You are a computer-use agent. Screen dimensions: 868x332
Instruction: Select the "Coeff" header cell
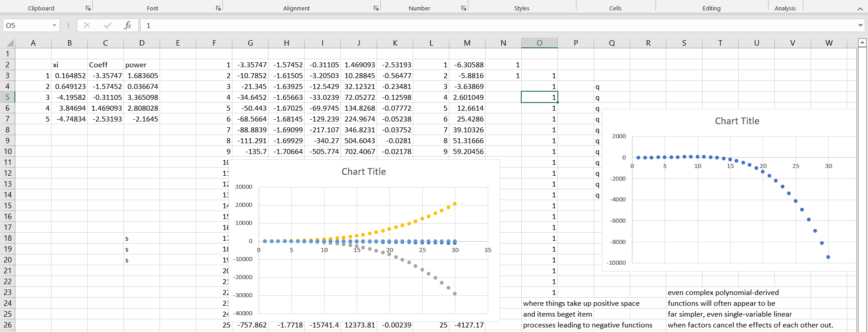pos(105,65)
